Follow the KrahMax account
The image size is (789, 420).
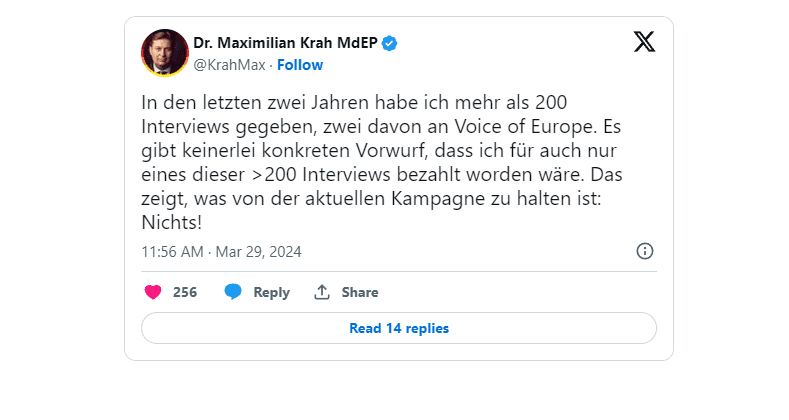coord(300,65)
